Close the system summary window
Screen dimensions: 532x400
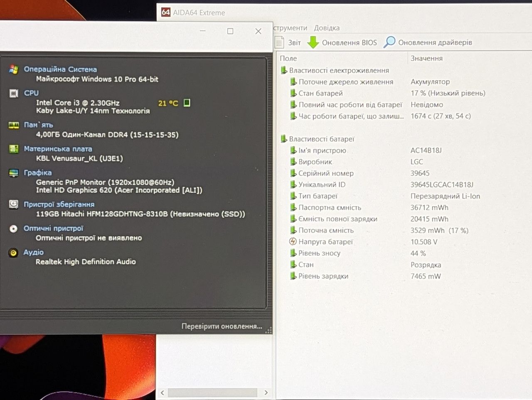pyautogui.click(x=258, y=31)
